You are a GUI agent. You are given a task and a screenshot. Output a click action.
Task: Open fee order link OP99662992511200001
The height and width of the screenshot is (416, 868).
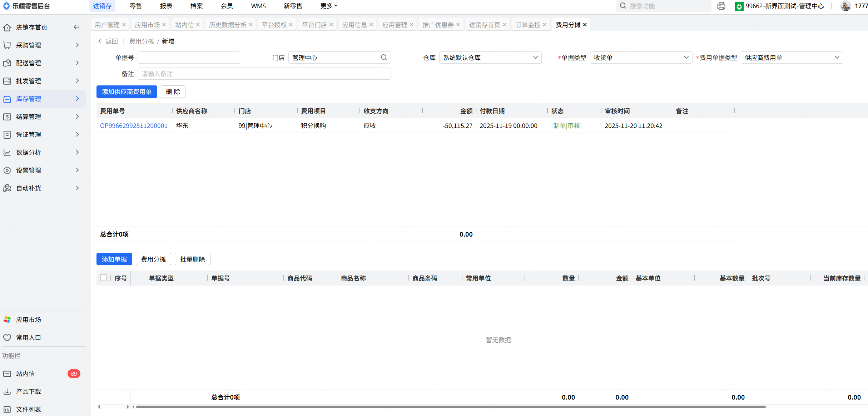[x=134, y=126]
